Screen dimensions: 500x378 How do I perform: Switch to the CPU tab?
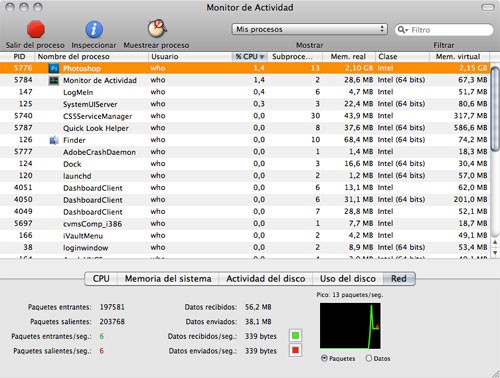coord(101,279)
